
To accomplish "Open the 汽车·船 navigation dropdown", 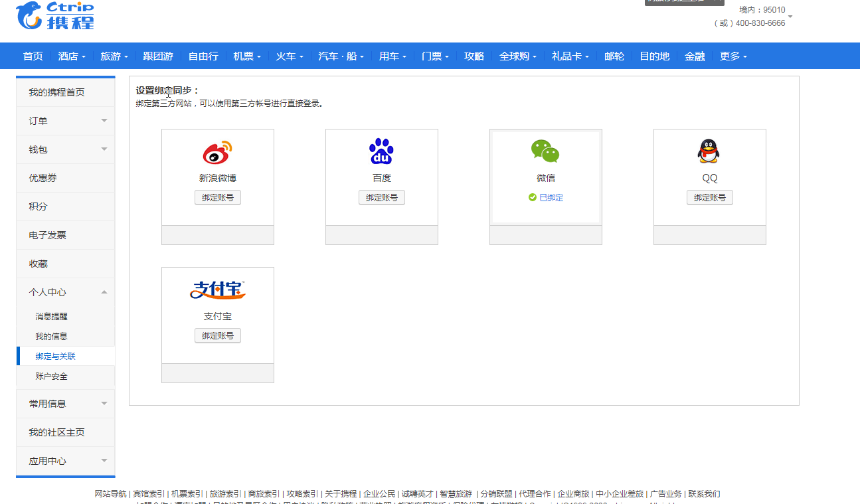I will (x=341, y=56).
